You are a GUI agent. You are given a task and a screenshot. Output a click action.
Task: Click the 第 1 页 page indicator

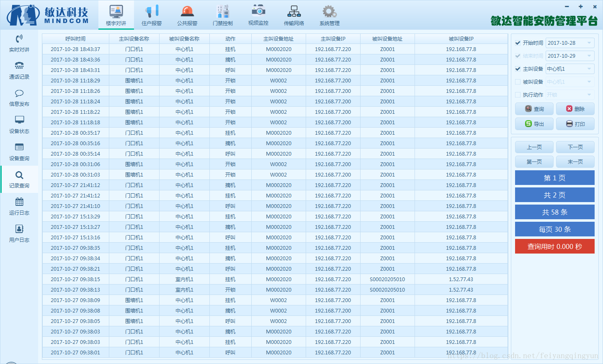555,178
